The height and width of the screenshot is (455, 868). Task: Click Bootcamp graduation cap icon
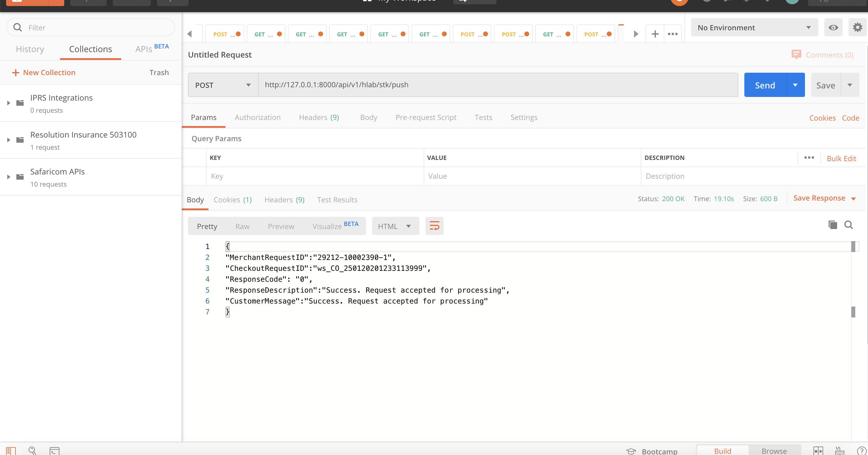coord(630,451)
